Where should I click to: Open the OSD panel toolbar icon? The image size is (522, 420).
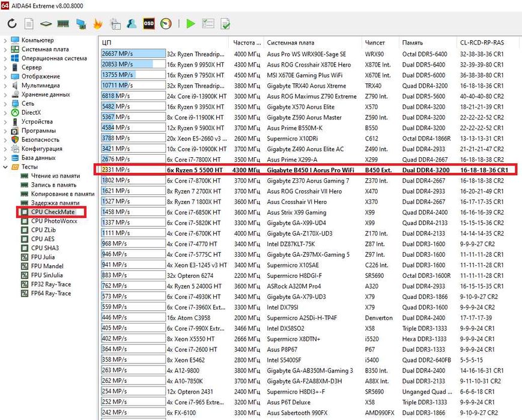point(149,23)
